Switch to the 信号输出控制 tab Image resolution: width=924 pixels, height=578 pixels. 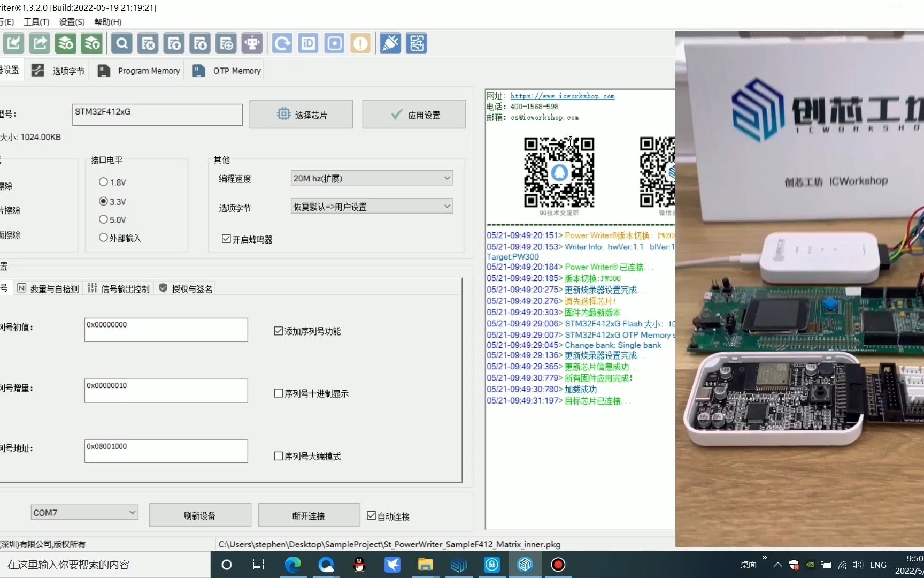pyautogui.click(x=119, y=289)
